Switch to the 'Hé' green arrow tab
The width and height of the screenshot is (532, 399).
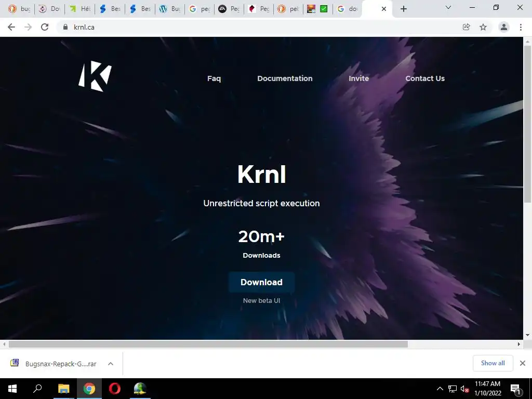(x=79, y=9)
